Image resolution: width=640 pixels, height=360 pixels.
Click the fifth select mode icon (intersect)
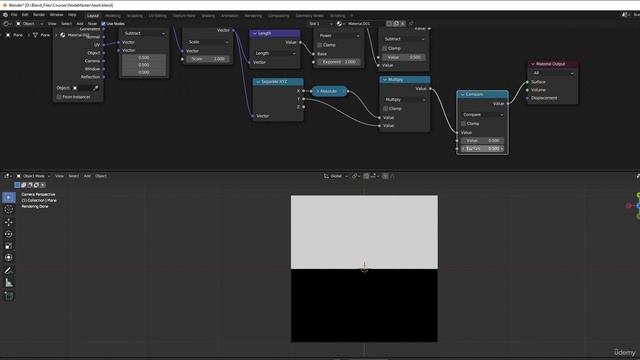point(43,185)
